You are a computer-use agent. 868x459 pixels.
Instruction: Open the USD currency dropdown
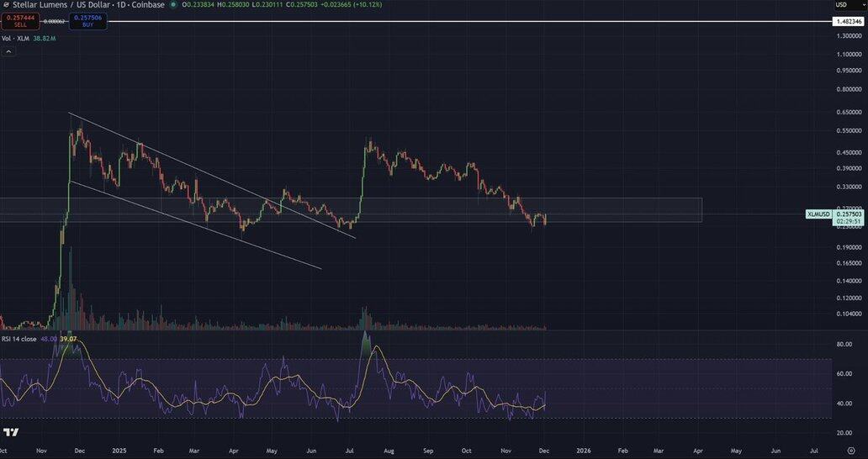(x=840, y=5)
